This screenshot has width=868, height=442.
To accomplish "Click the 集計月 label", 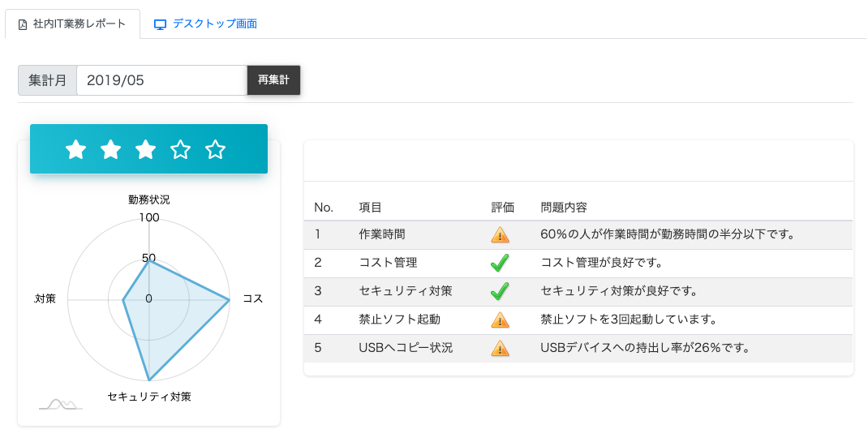I will tap(48, 80).
